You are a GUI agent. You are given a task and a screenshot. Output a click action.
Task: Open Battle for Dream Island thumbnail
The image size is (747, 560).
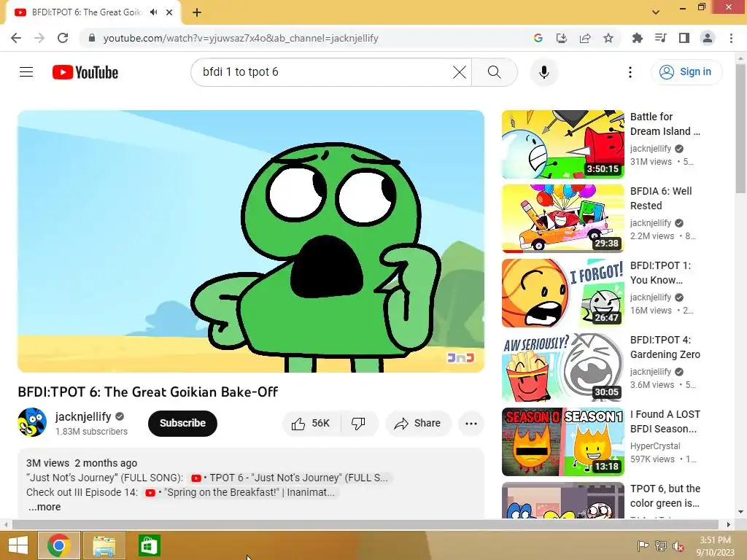tap(562, 144)
